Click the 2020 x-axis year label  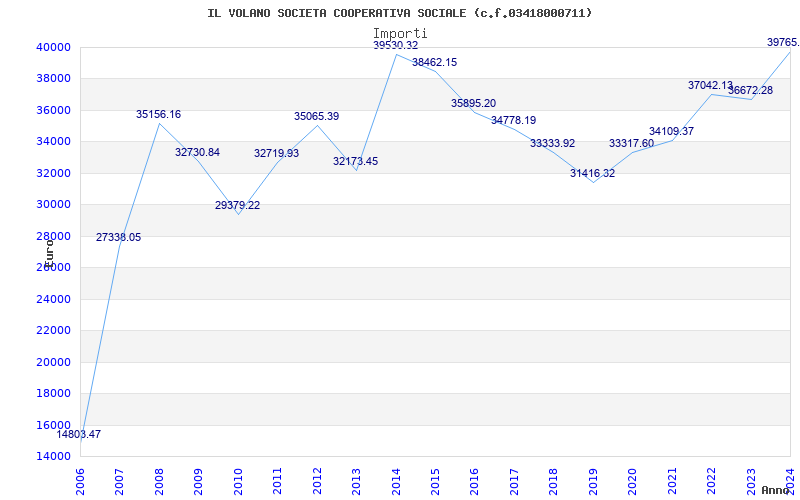(x=633, y=482)
